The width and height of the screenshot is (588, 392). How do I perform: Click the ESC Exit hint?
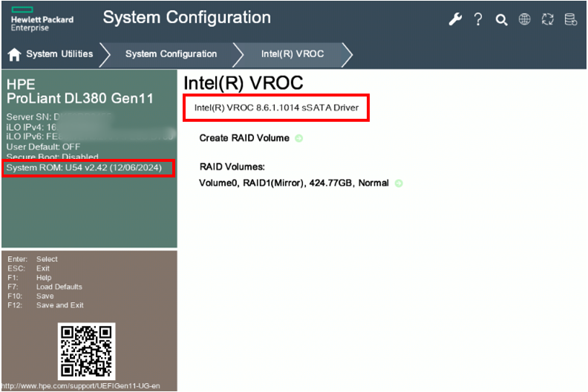point(28,269)
